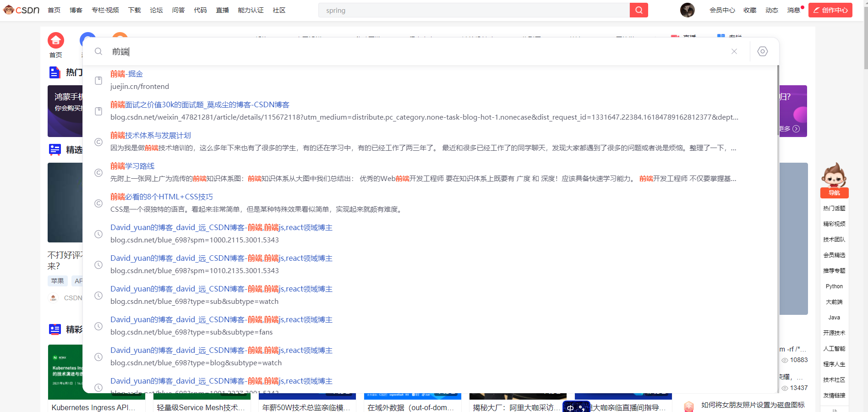Select Python in side navigation
The width and height of the screenshot is (868, 412).
pyautogui.click(x=834, y=286)
